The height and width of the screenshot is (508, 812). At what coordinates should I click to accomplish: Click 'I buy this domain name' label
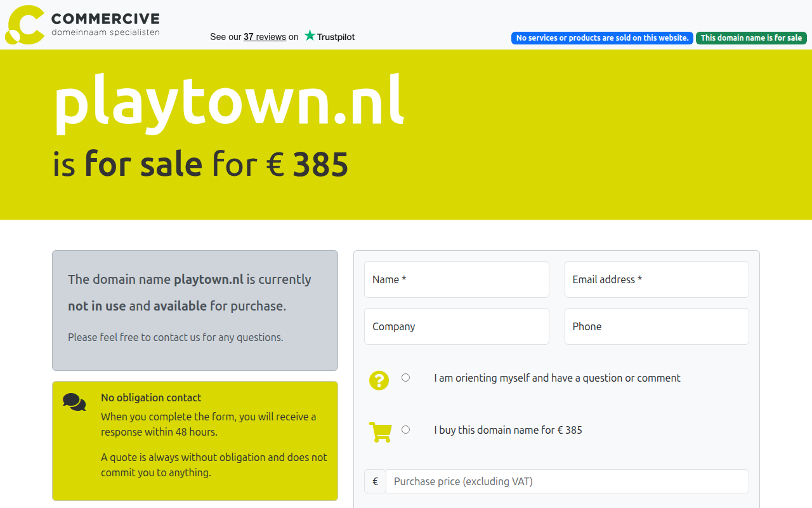click(x=508, y=430)
